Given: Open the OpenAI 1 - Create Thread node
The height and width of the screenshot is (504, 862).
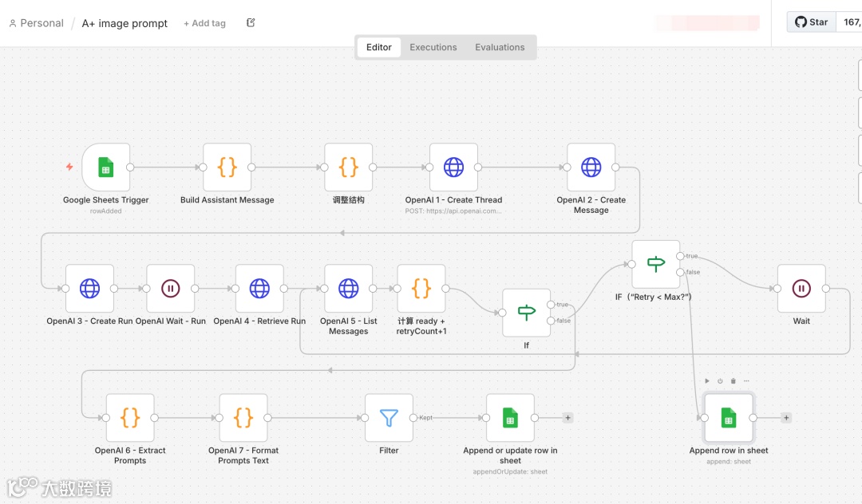Looking at the screenshot, I should (453, 167).
